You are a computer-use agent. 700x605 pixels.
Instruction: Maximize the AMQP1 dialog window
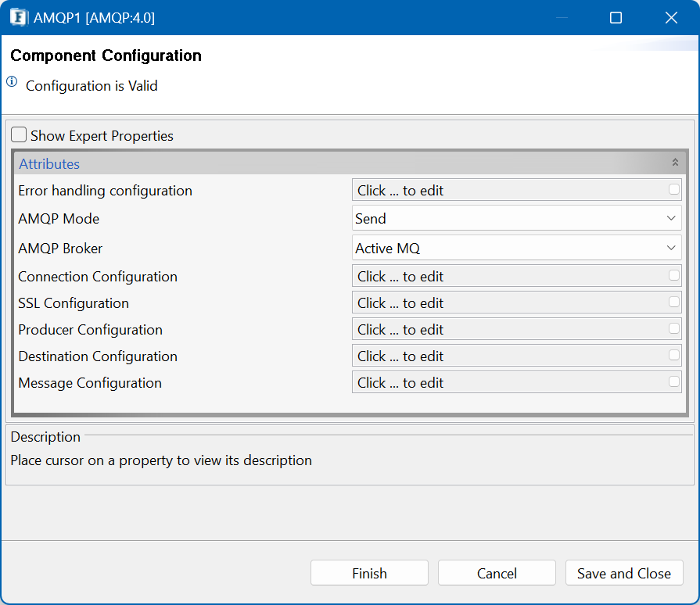pyautogui.click(x=616, y=18)
